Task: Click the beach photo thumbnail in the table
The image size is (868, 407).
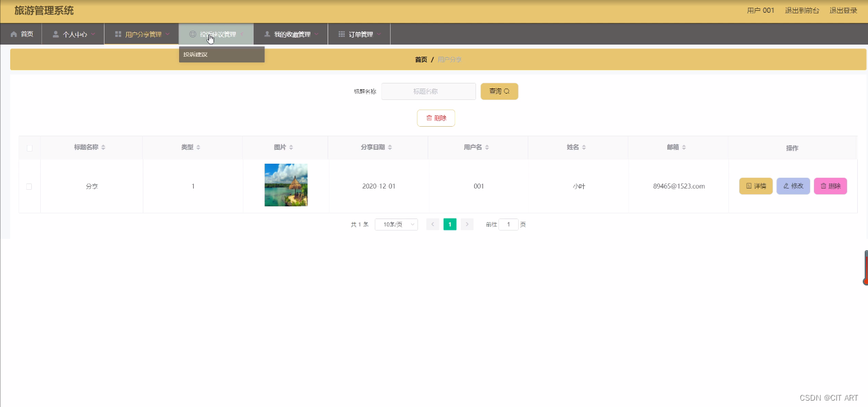Action: point(286,185)
